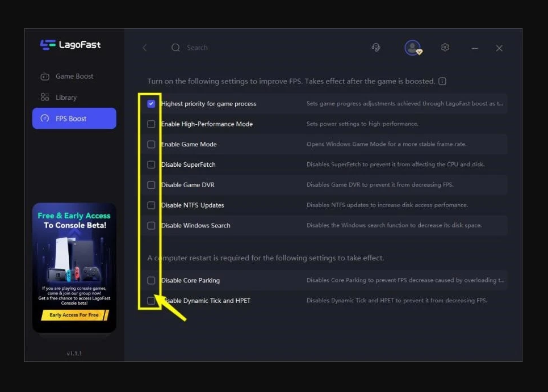This screenshot has width=548, height=392.
Task: Click the Disable SuperFetch label
Action: click(x=189, y=165)
